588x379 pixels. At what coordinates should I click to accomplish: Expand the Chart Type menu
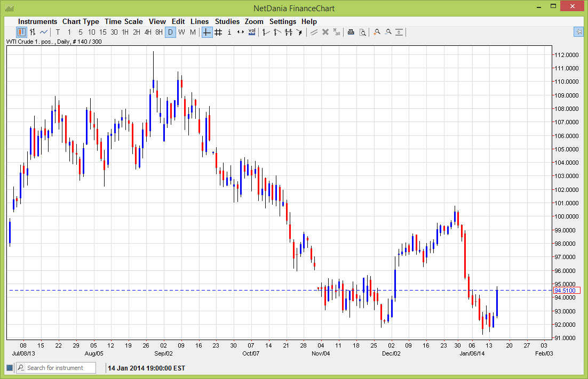click(81, 21)
